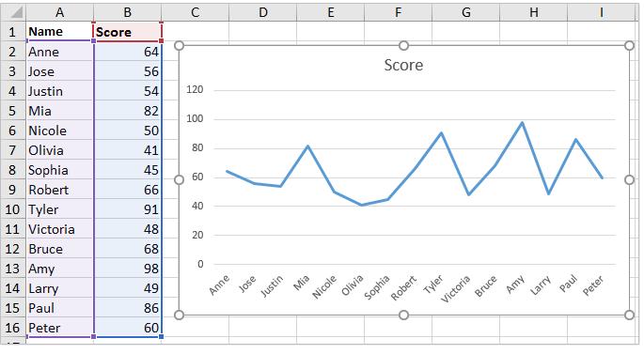Select the cell containing Mia
644x354 pixels.
click(x=60, y=111)
